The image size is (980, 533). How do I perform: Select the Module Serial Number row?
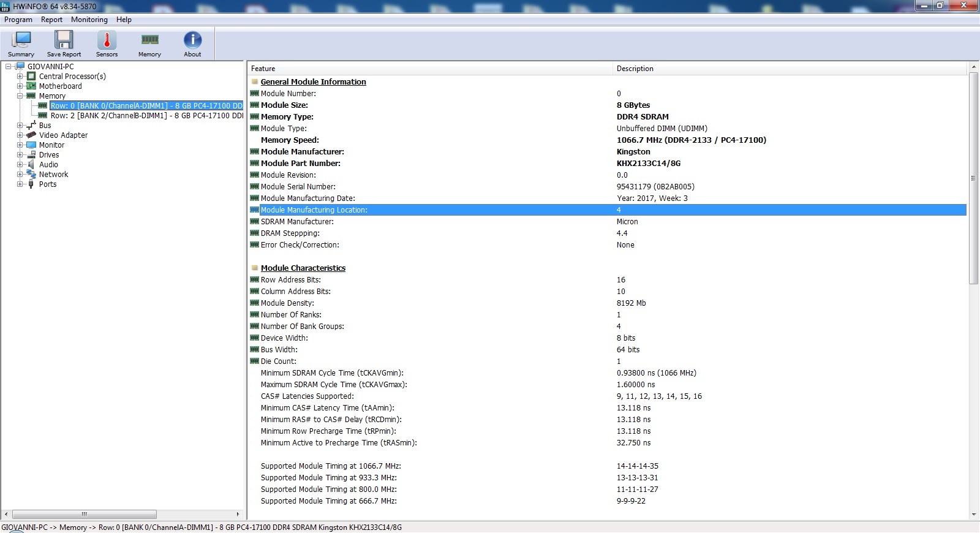click(x=608, y=186)
